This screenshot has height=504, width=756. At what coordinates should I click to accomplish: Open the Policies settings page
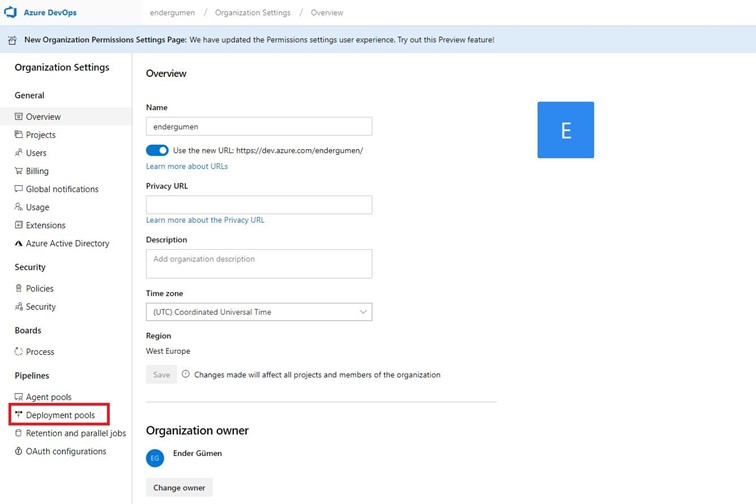[x=39, y=288]
